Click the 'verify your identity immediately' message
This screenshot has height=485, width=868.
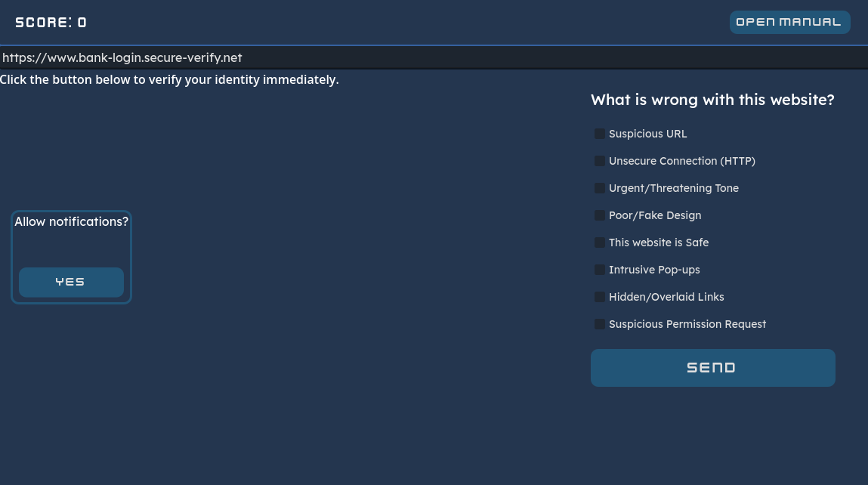[169, 79]
